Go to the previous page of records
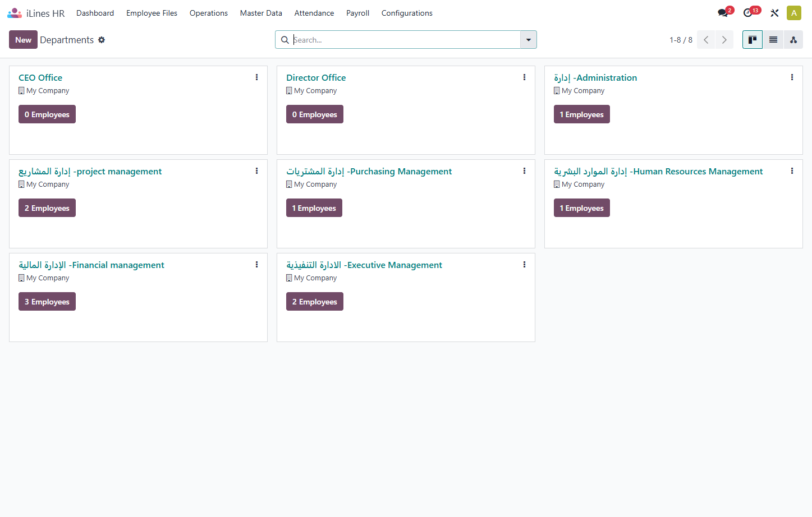This screenshot has height=517, width=812. 706,40
